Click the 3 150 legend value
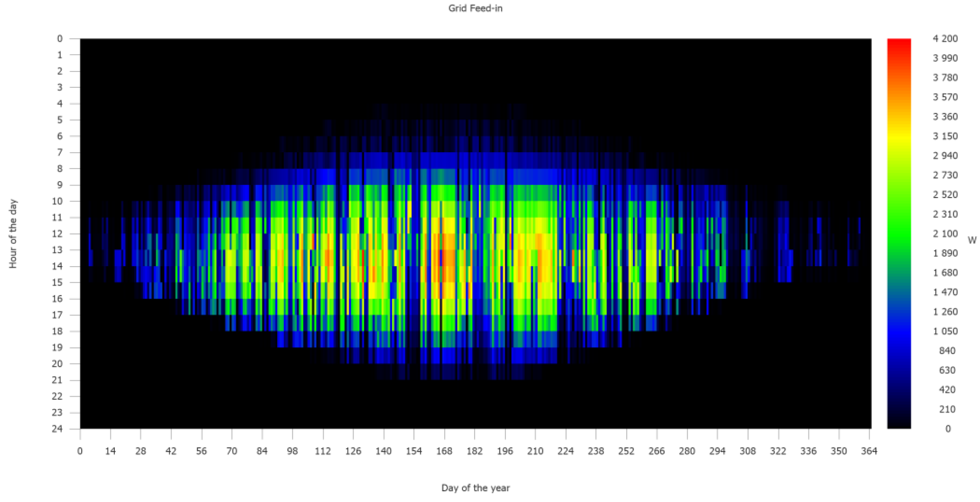Image resolution: width=980 pixels, height=502 pixels. click(x=945, y=136)
